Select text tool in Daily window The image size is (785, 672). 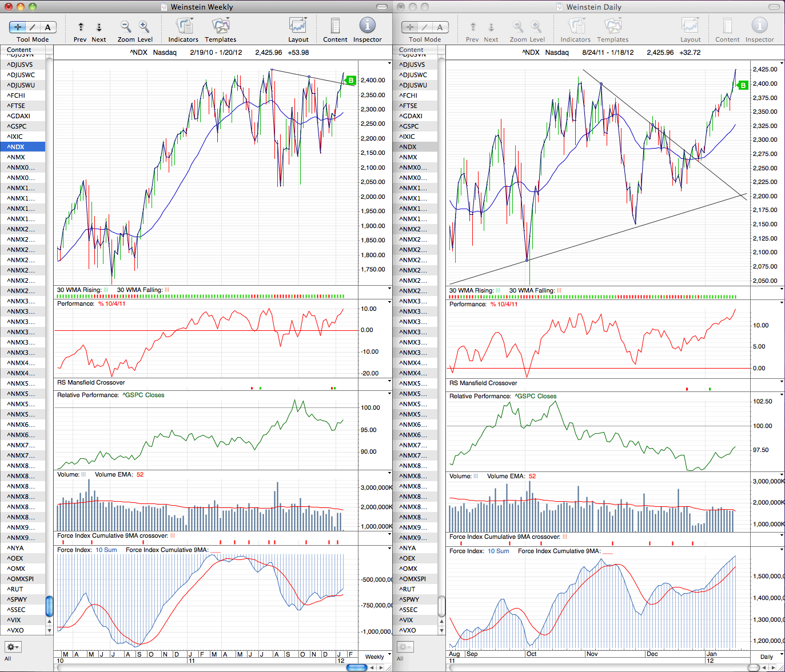pyautogui.click(x=440, y=27)
